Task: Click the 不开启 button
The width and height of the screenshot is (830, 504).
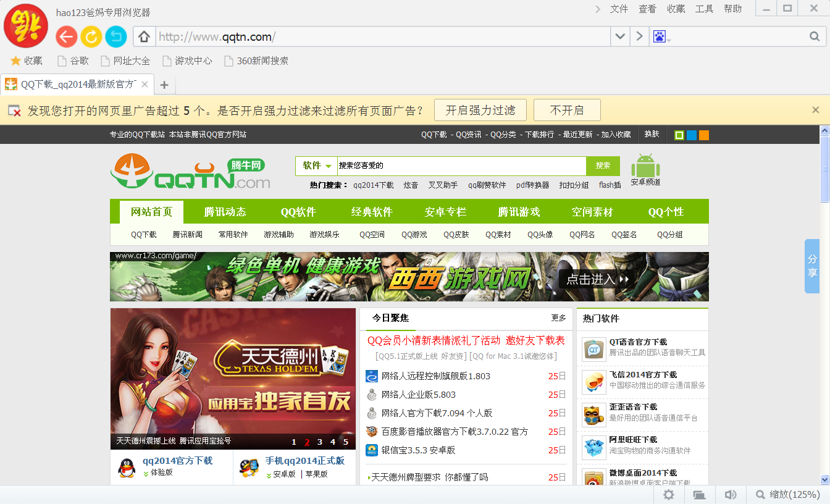Action: (x=567, y=110)
